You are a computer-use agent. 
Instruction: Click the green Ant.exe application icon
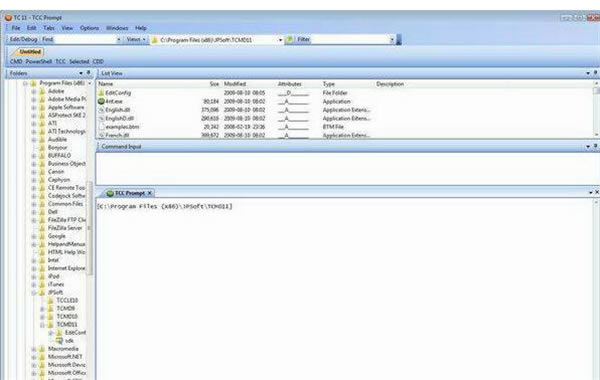point(101,101)
